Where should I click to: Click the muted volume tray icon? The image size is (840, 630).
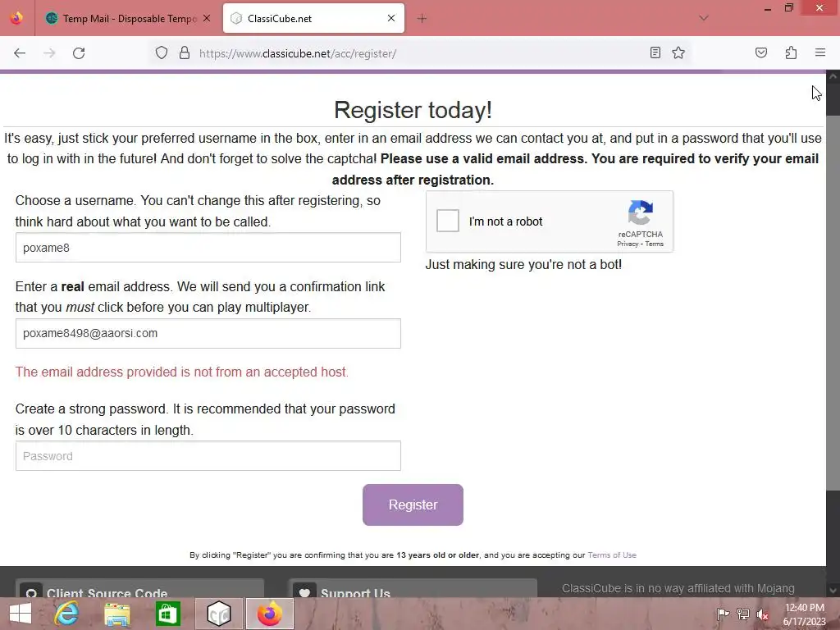coord(762,614)
